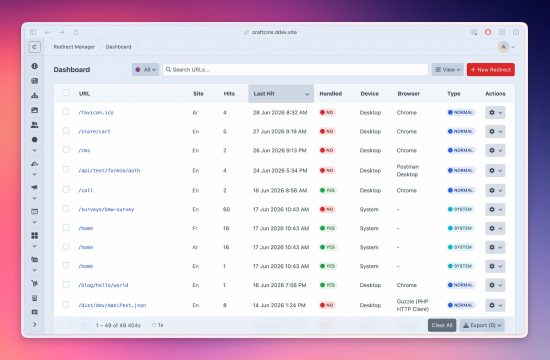Reload the page in browser toolbar
Screen dimensions: 550x360
click(x=76, y=32)
